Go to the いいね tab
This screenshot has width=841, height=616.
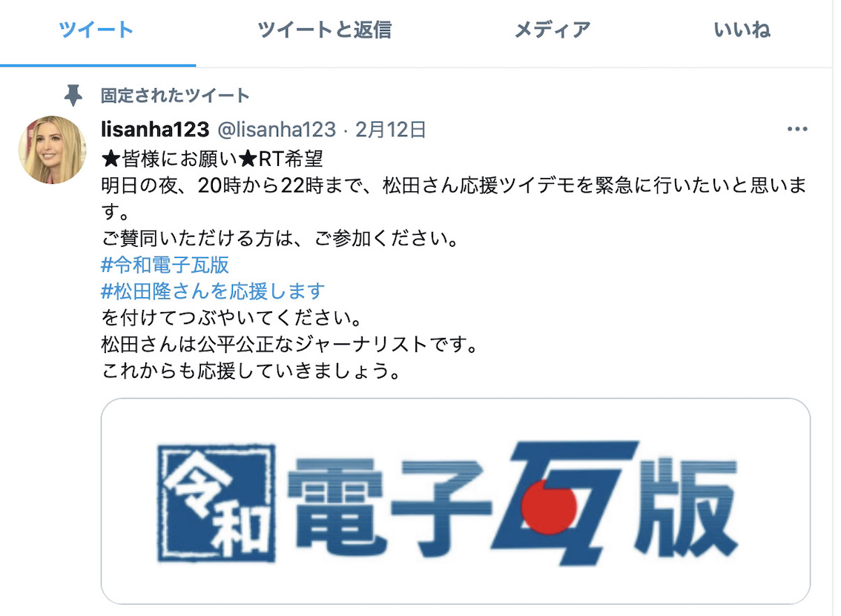coord(742,30)
